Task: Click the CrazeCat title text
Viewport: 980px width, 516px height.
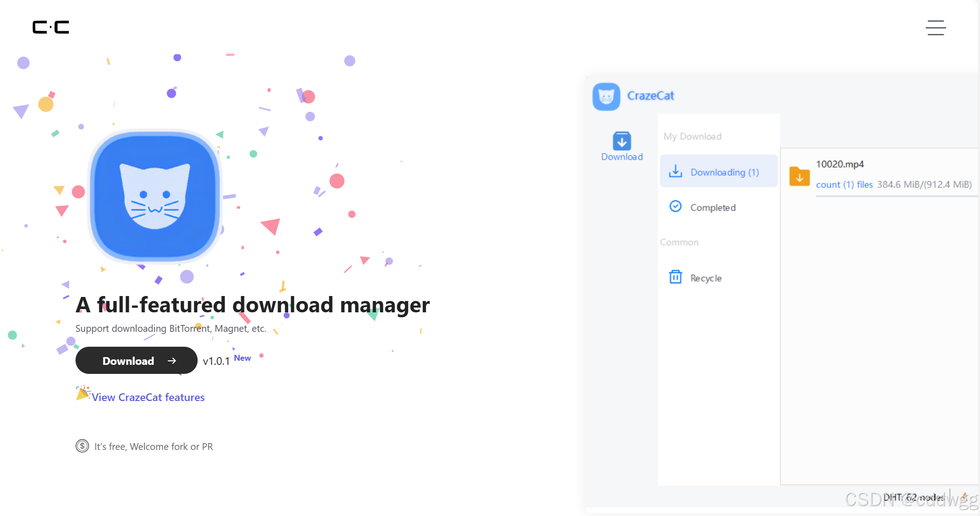Action: 650,96
